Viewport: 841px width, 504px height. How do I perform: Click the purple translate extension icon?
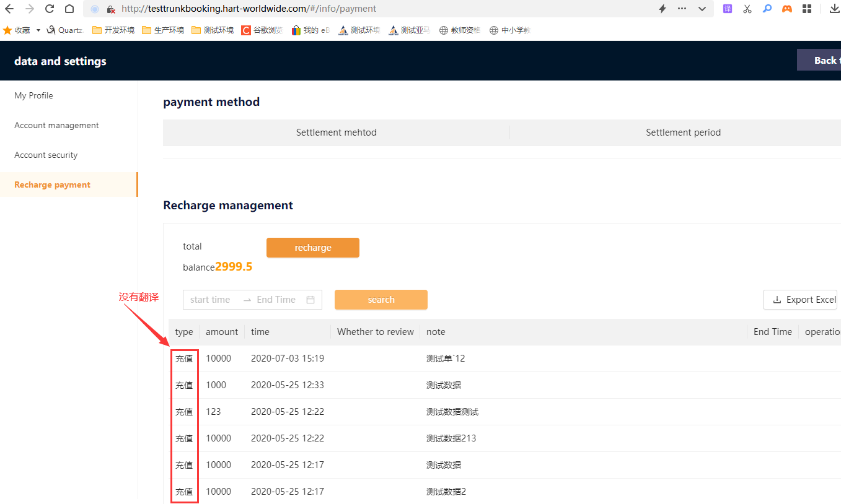[728, 9]
